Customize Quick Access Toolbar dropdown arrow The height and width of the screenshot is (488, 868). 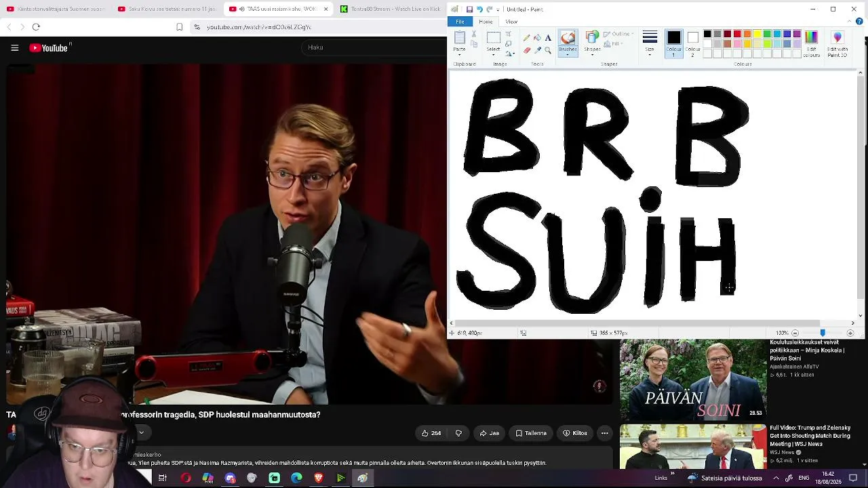[x=498, y=9]
